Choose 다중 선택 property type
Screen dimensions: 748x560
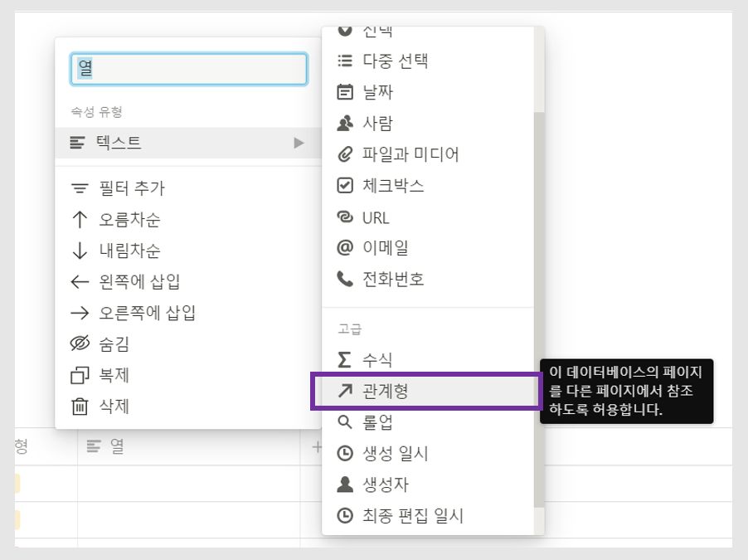[428, 61]
